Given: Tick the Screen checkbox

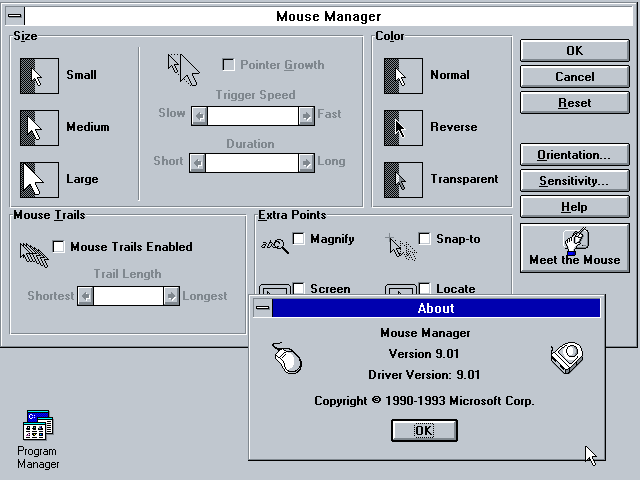Looking at the screenshot, I should coord(299,288).
